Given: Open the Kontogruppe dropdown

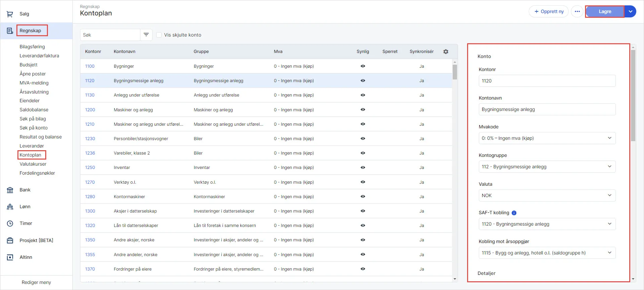Looking at the screenshot, I should click(x=547, y=167).
